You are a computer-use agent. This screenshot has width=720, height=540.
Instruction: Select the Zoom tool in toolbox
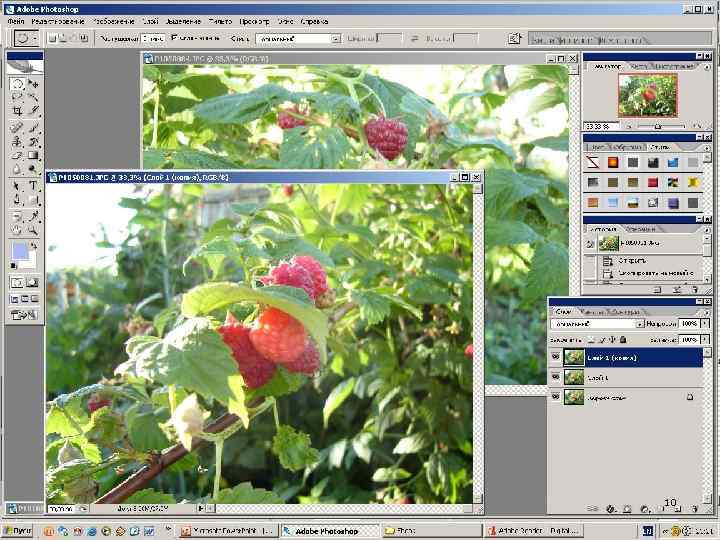(x=33, y=230)
